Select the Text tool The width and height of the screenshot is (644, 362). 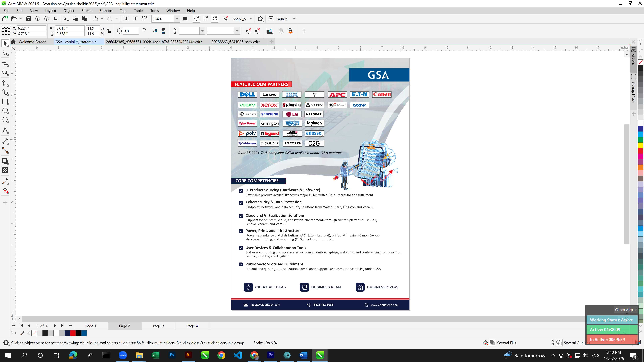5,130
